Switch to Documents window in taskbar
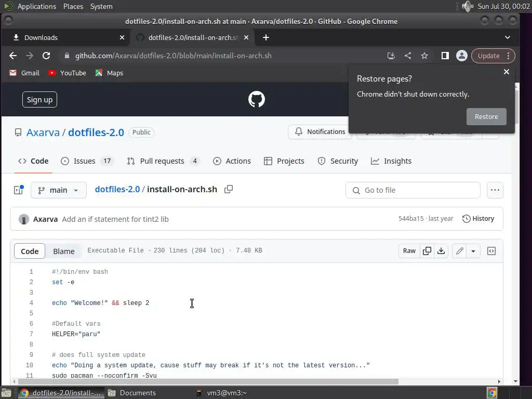Screen dimensions: 532x399 [132, 393]
